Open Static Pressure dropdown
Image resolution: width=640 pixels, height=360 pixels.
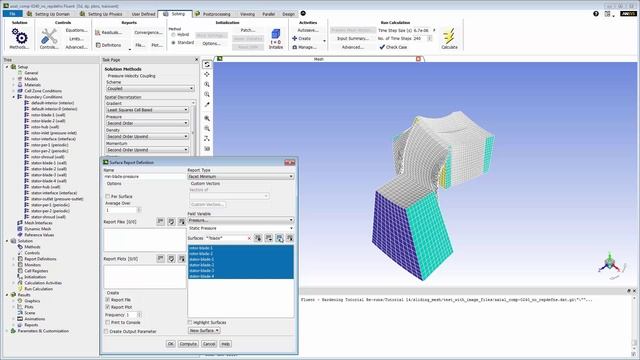coord(240,228)
